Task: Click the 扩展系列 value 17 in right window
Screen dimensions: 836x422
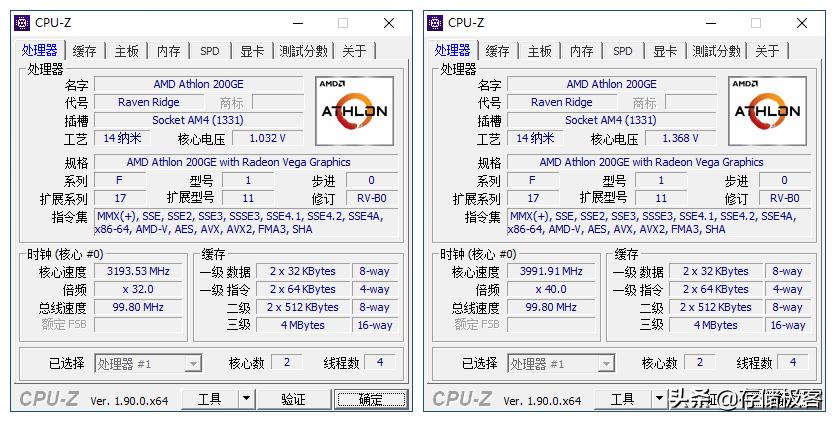Action: click(x=533, y=198)
